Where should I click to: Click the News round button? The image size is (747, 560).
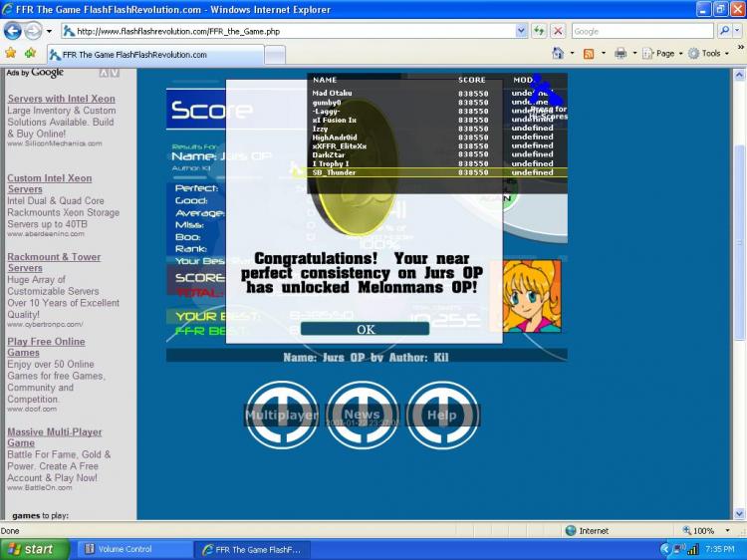pyautogui.click(x=363, y=416)
